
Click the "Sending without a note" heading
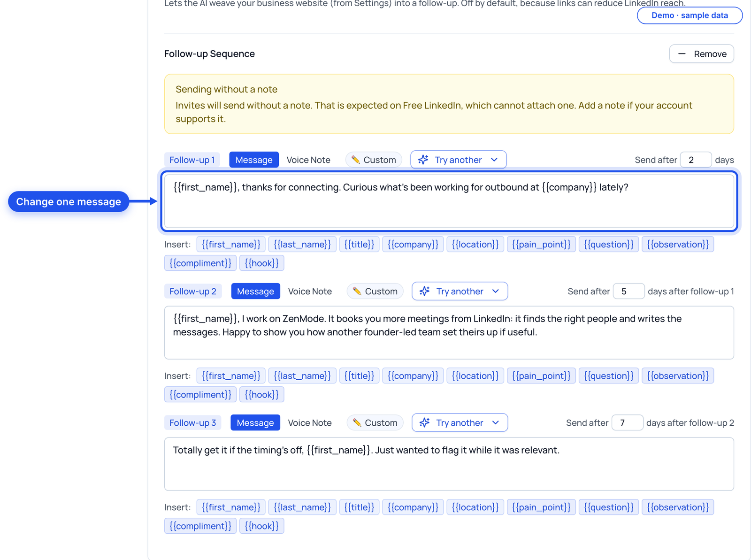click(x=226, y=89)
